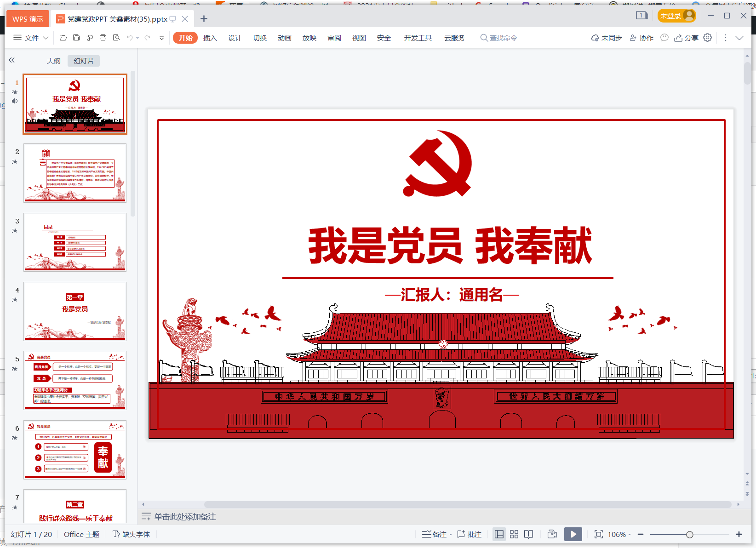The width and height of the screenshot is (756, 548).
Task: Click the fit-to-window zoom icon
Action: pos(598,534)
